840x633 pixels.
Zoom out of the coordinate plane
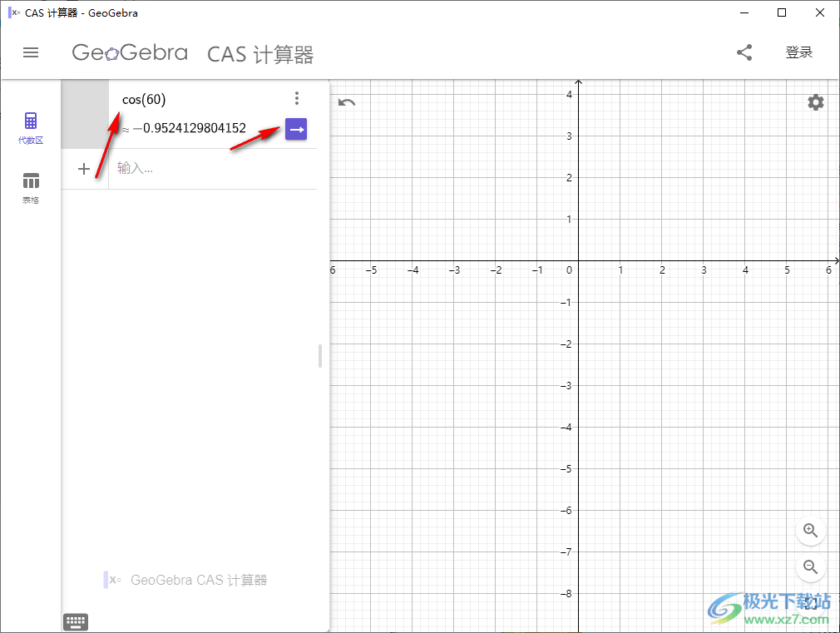point(810,567)
